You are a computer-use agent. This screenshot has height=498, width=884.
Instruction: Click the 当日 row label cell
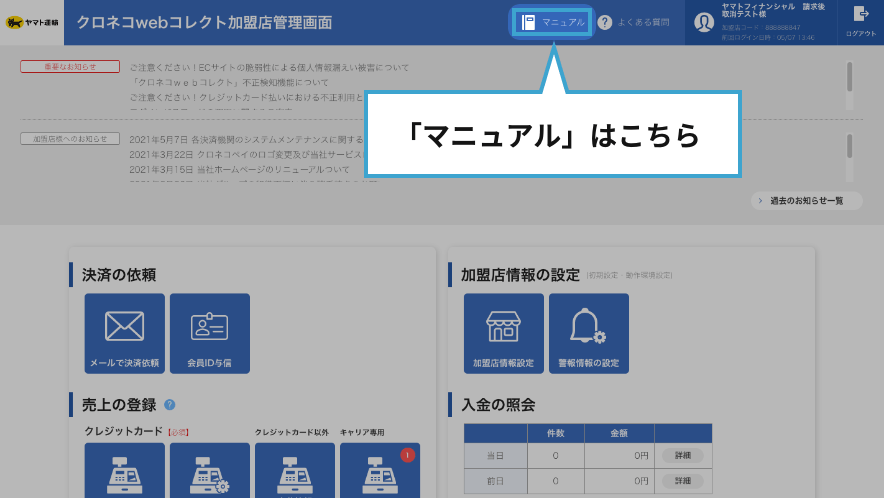pos(496,456)
